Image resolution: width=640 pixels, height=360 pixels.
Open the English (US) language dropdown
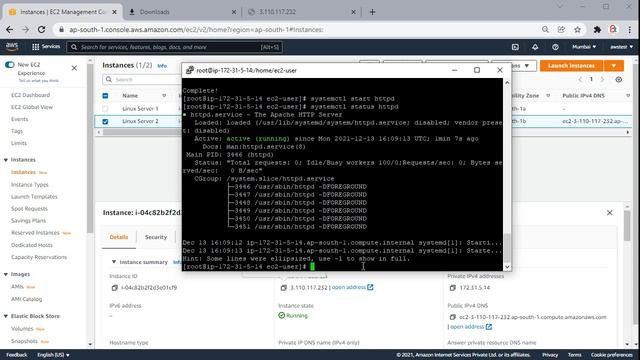(53, 355)
